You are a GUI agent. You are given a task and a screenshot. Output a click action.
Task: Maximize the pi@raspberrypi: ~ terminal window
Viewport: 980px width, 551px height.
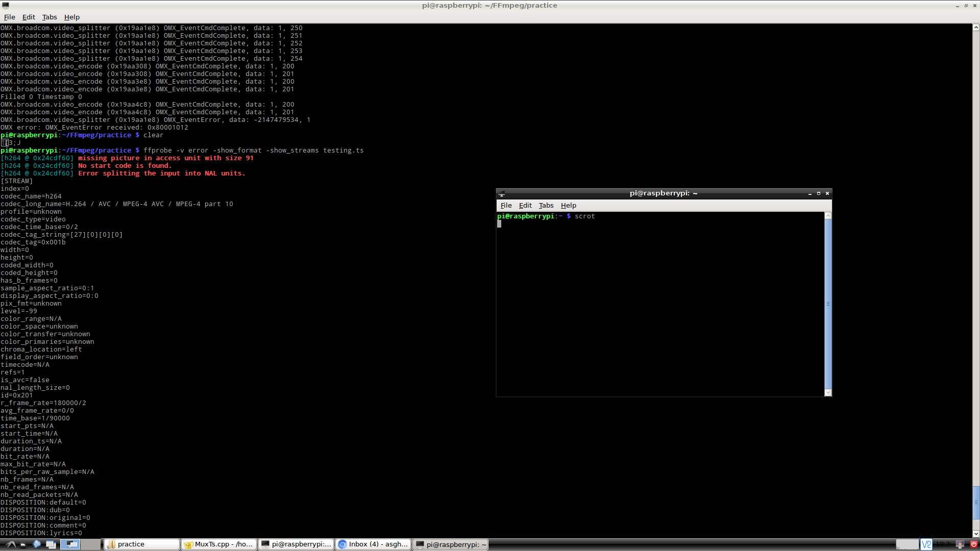coord(818,193)
